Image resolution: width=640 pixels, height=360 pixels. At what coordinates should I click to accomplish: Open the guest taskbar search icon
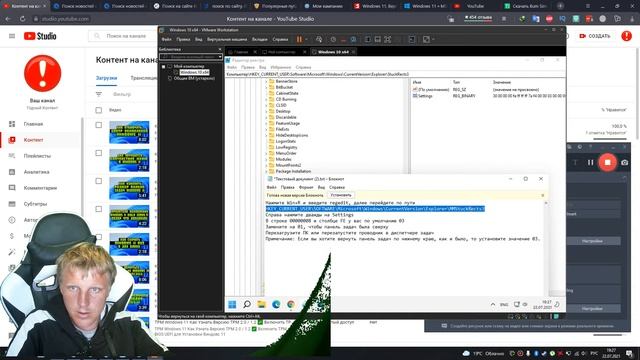[x=247, y=304]
